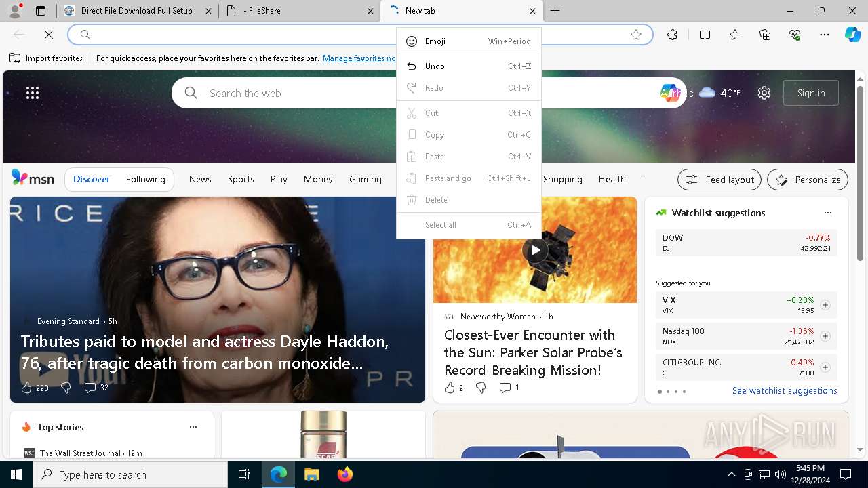
Task: Open comments on the Dayle Haddon story
Action: tap(96, 388)
